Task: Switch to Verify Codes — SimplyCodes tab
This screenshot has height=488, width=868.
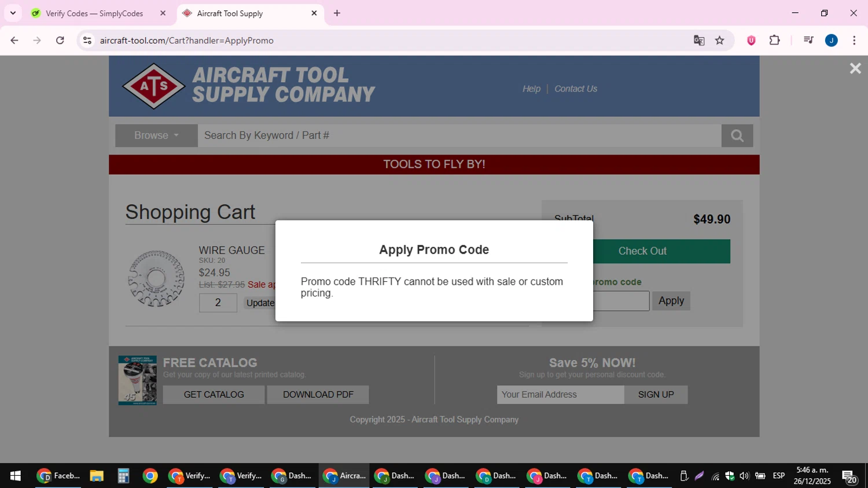Action: (94, 13)
